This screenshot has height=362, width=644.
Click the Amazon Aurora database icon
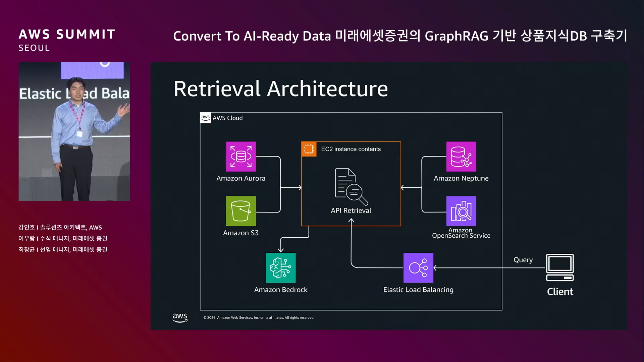point(241,157)
